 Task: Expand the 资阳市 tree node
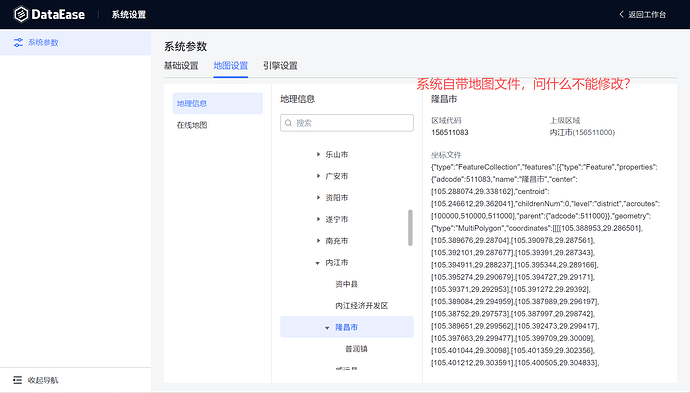coord(318,198)
